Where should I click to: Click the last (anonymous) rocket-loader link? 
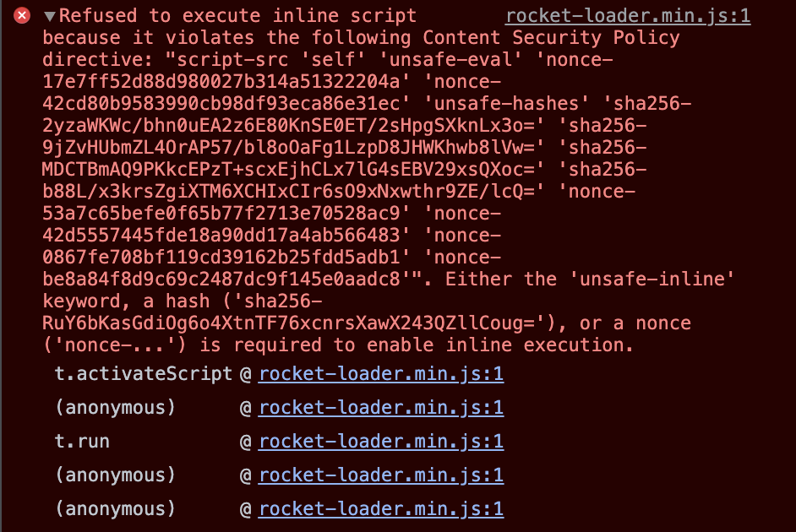pyautogui.click(x=382, y=508)
